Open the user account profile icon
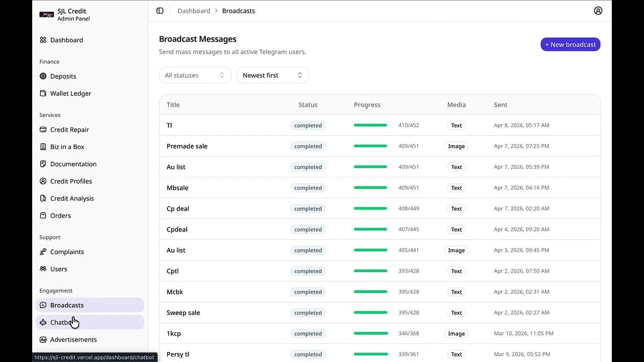 tap(598, 11)
